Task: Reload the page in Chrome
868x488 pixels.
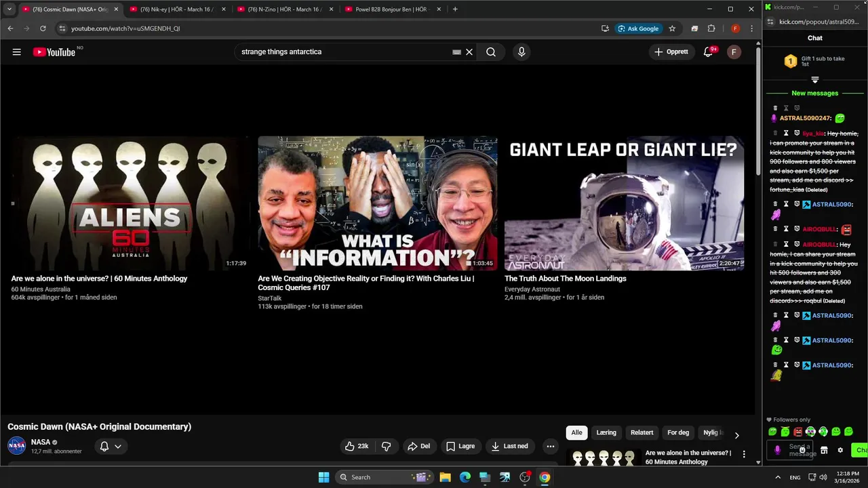Action: (x=43, y=28)
